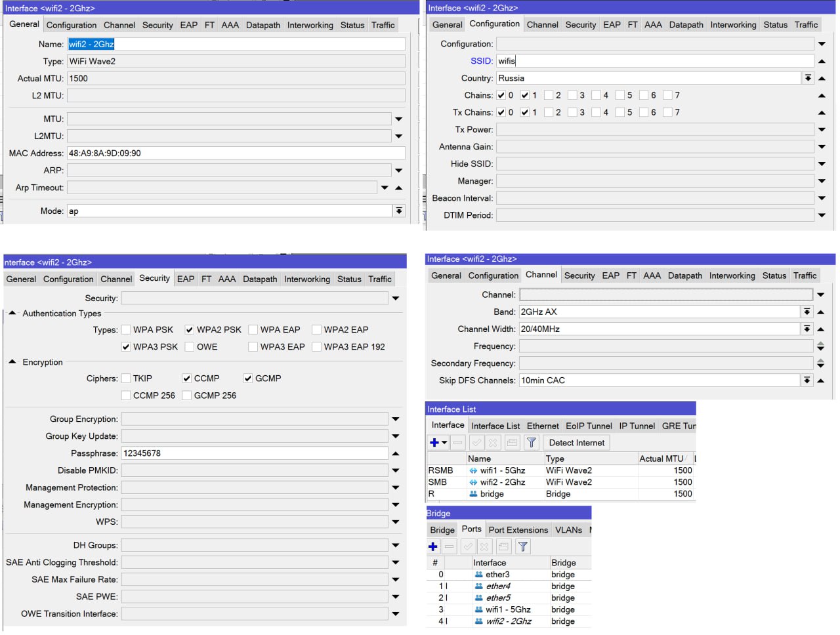Click the minus Remove icon in Bridge window toolbar
The height and width of the screenshot is (635, 840).
click(x=450, y=546)
